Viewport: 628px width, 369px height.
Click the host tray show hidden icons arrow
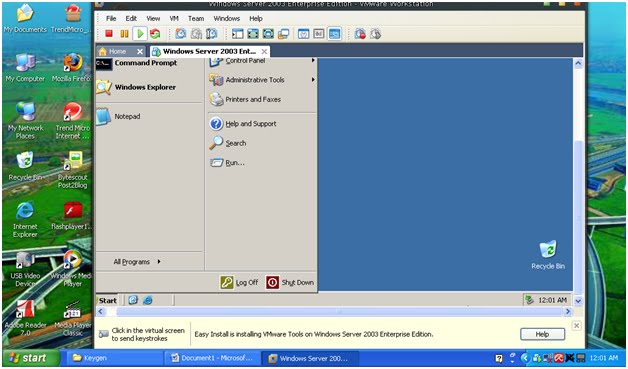coord(525,358)
